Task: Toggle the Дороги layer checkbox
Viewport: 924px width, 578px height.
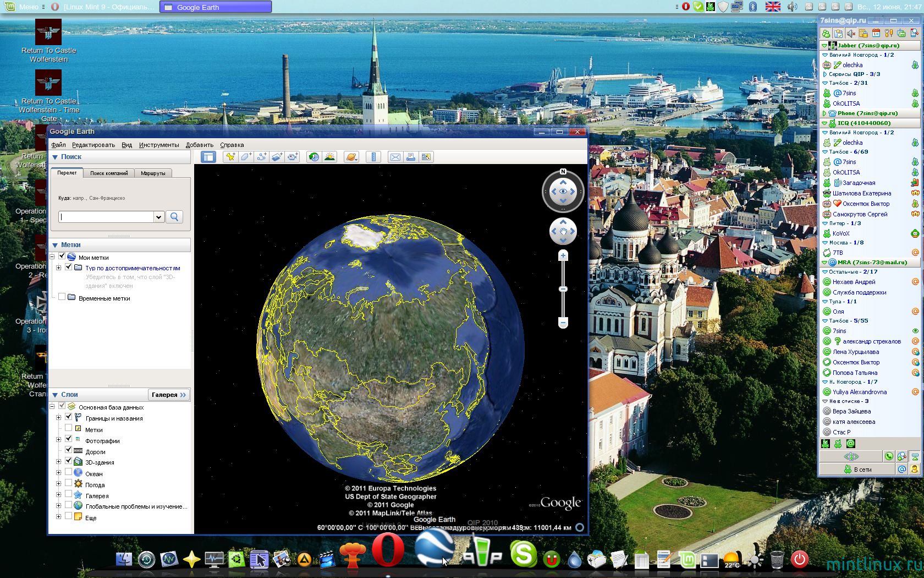Action: point(69,450)
